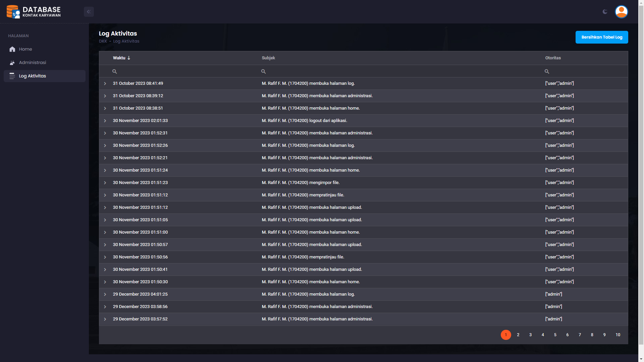Expand row 30 November 2023 01:50:56
Image resolution: width=644 pixels, height=362 pixels.
tap(105, 257)
